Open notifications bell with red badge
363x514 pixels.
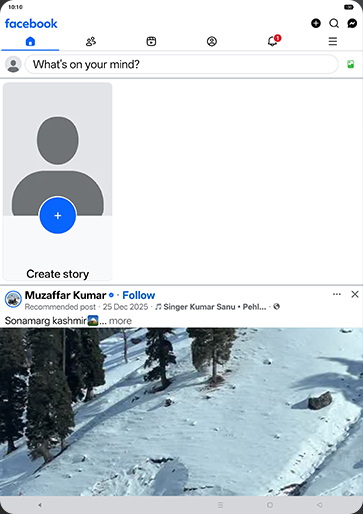(x=273, y=41)
